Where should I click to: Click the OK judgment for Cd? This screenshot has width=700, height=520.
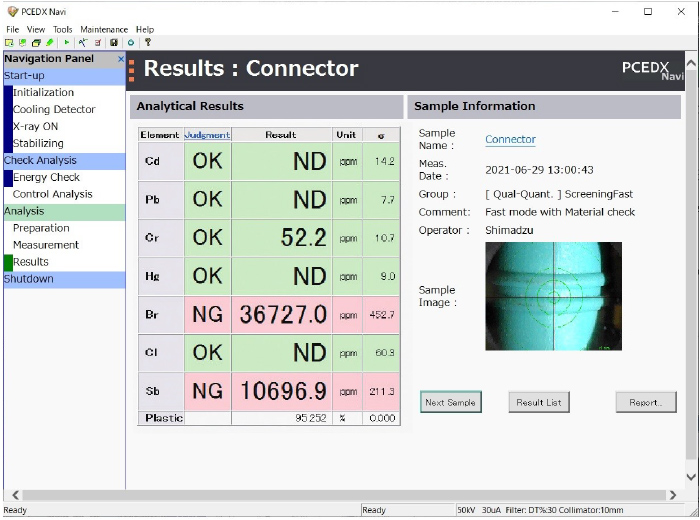[208, 161]
